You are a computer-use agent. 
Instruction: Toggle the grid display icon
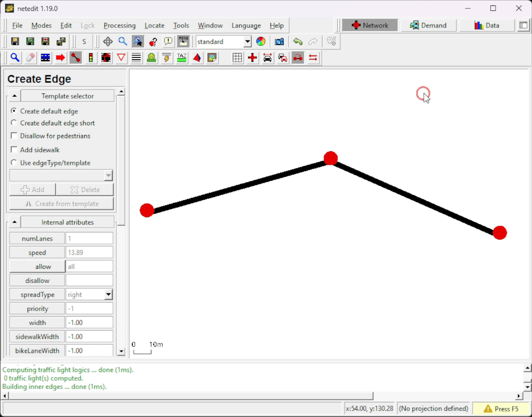(x=237, y=58)
